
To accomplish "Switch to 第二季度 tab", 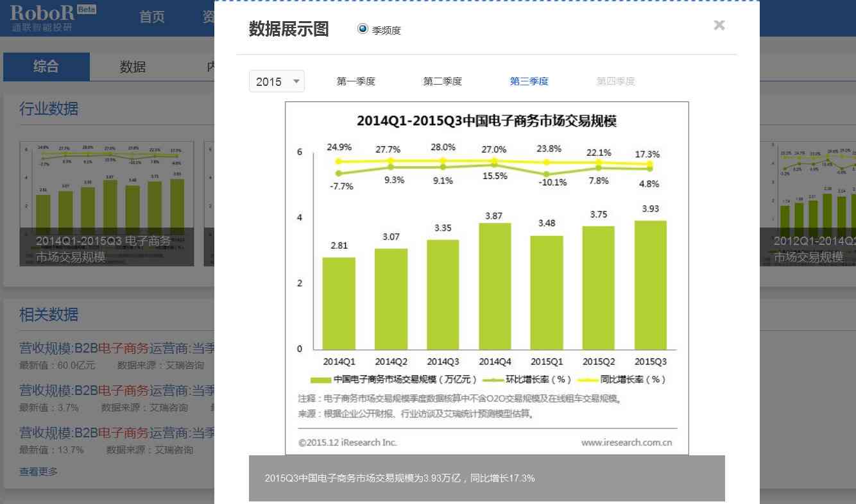I will 442,81.
